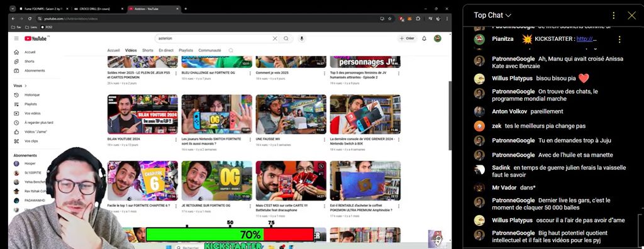Click the Créer button
Viewport: 644px width, 249px height.
[x=407, y=38]
